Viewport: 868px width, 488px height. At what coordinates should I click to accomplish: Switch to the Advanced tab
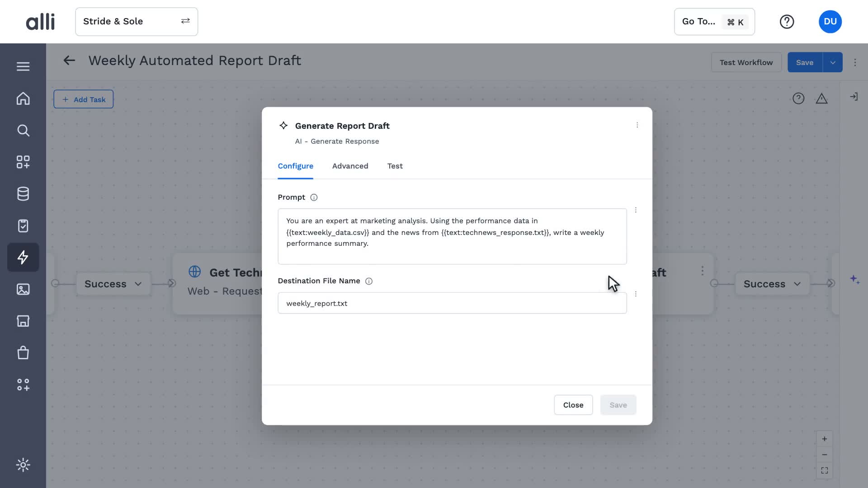(350, 166)
